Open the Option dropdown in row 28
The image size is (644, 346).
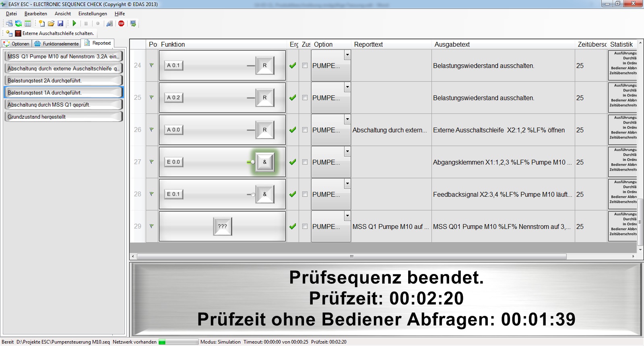(347, 183)
